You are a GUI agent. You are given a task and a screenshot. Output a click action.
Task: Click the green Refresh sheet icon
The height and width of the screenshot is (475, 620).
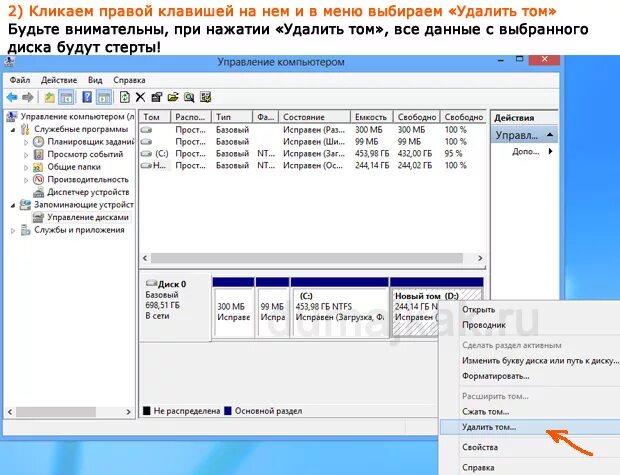pos(125,97)
